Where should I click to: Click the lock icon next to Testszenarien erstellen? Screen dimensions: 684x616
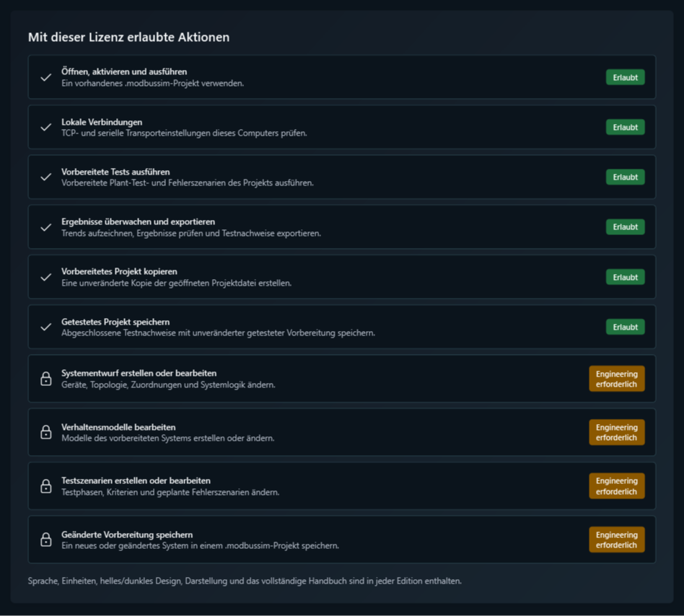(45, 485)
